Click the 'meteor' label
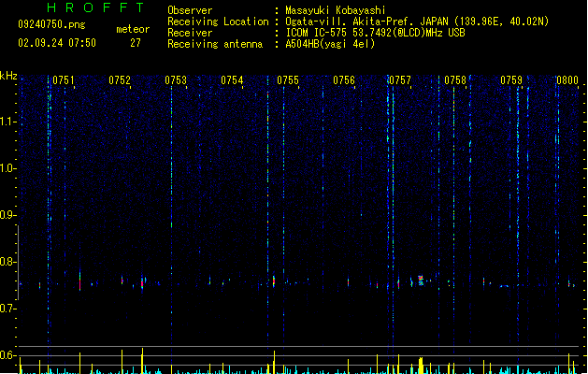The width and height of the screenshot is (588, 374). (133, 29)
